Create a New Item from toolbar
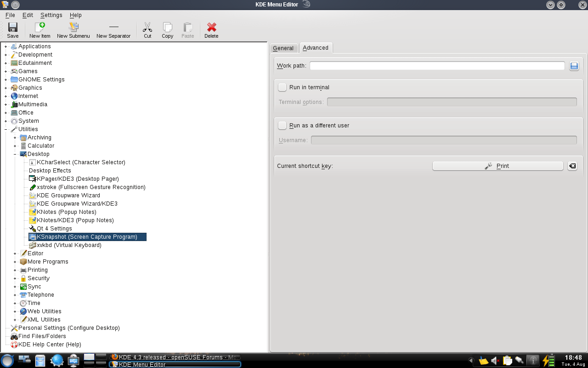The height and width of the screenshot is (368, 588). [x=40, y=30]
